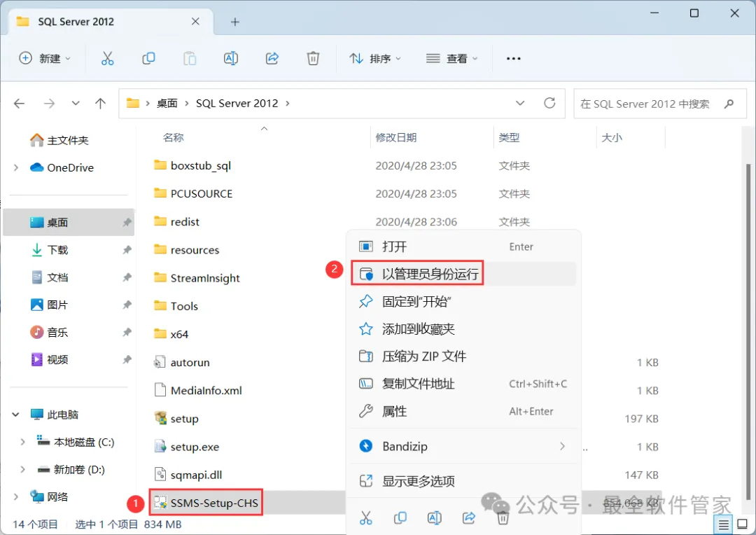Choose 属性 in the context menu
Viewport: 756px width, 535px height.
tap(463, 412)
